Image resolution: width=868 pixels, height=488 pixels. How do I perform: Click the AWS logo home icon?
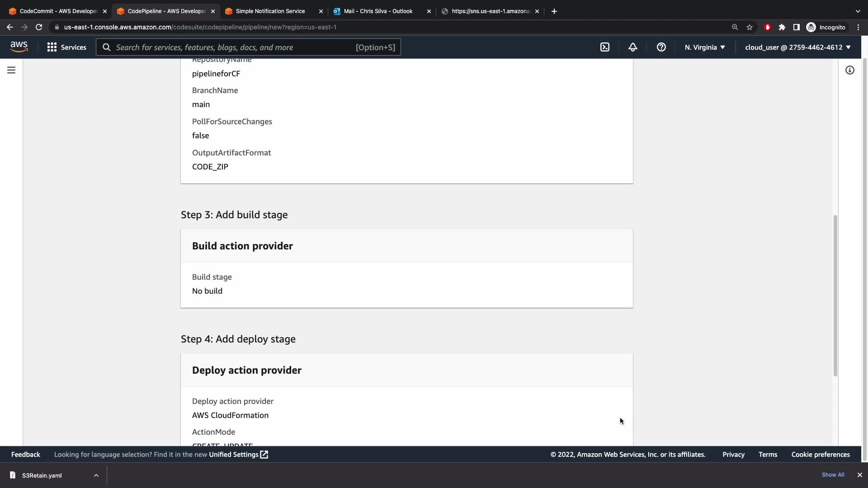(x=19, y=47)
